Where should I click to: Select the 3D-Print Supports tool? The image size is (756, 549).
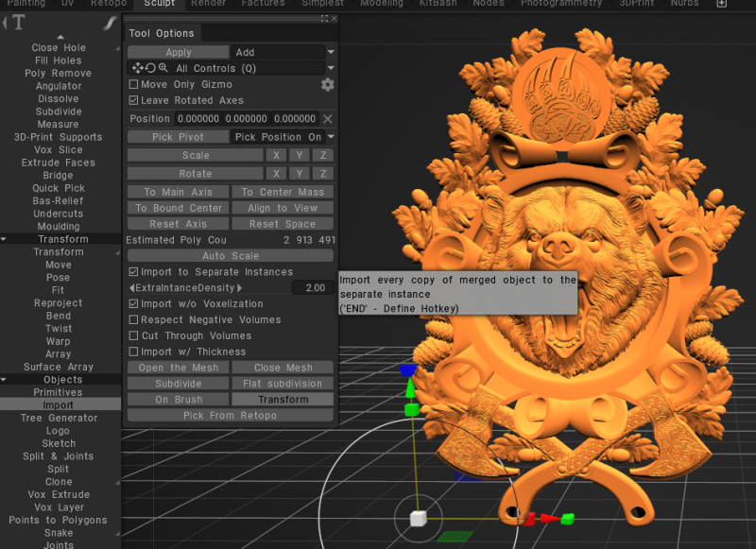click(59, 137)
